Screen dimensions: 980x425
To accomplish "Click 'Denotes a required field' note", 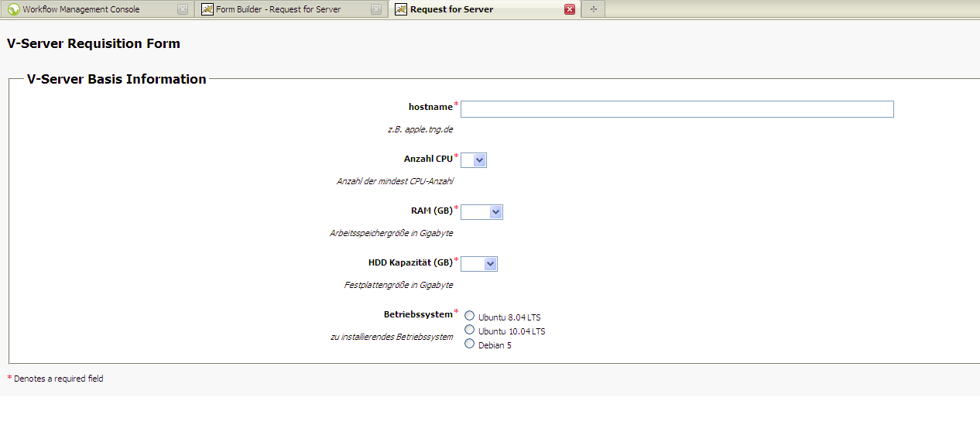I will point(58,379).
